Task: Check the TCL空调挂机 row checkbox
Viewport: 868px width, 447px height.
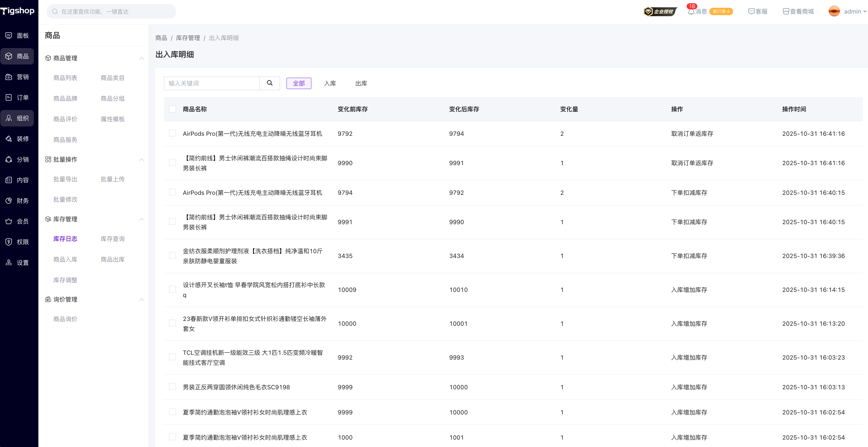Action: 173,357
